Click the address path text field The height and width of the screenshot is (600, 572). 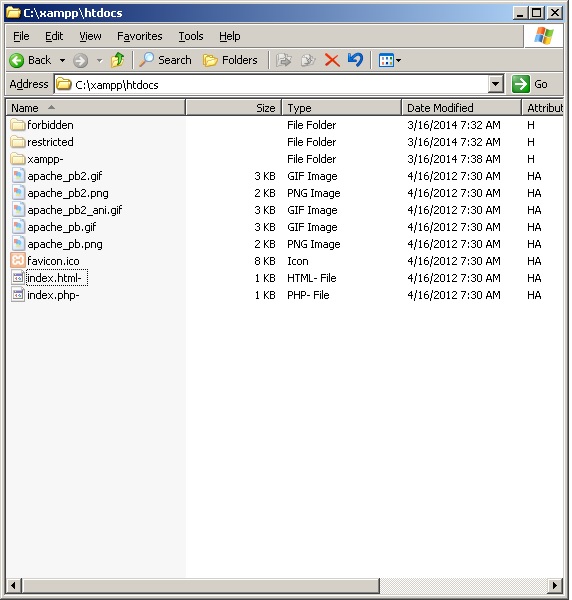pyautogui.click(x=271, y=85)
